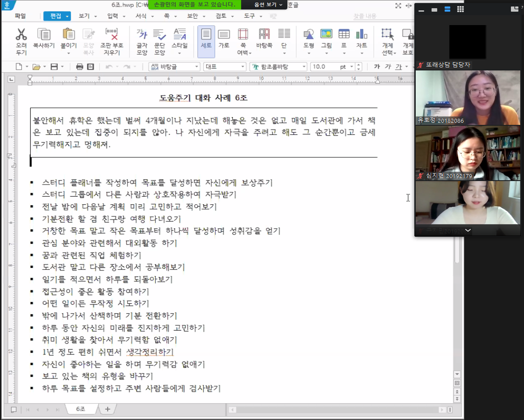Click the fullscreen toggle icon in sharing bar
This screenshot has width=524, height=420.
point(398,5)
